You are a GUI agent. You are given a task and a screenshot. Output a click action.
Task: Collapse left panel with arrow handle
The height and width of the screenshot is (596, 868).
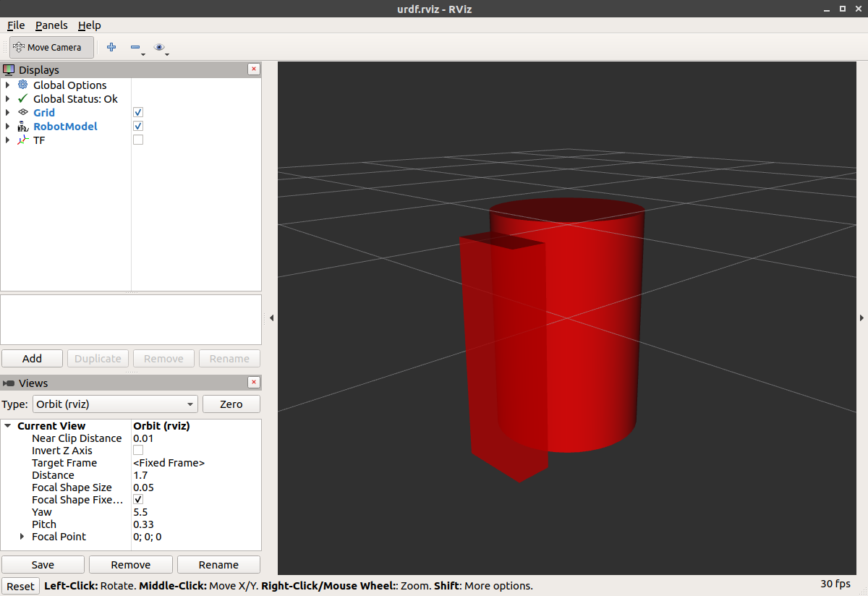point(271,318)
